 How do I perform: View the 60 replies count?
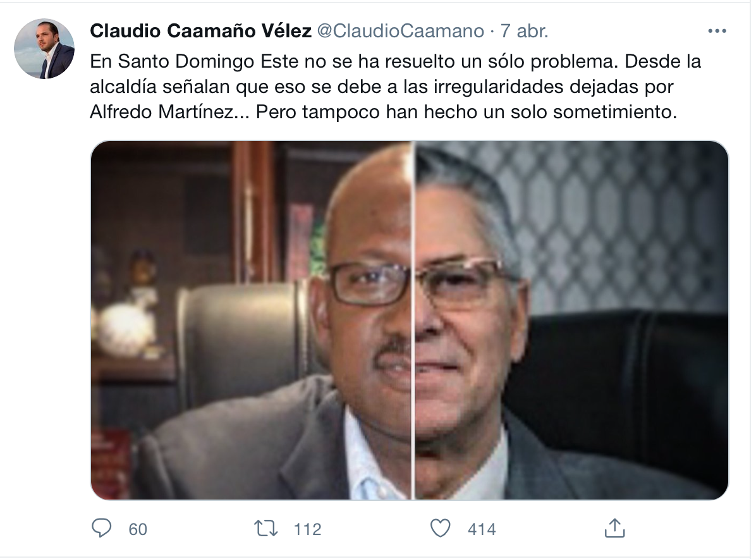(137, 529)
